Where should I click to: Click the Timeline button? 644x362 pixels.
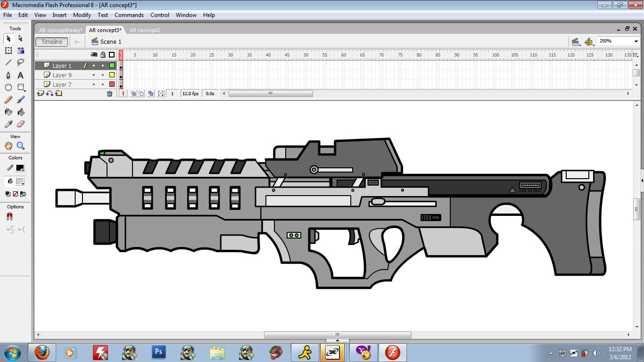tap(51, 42)
